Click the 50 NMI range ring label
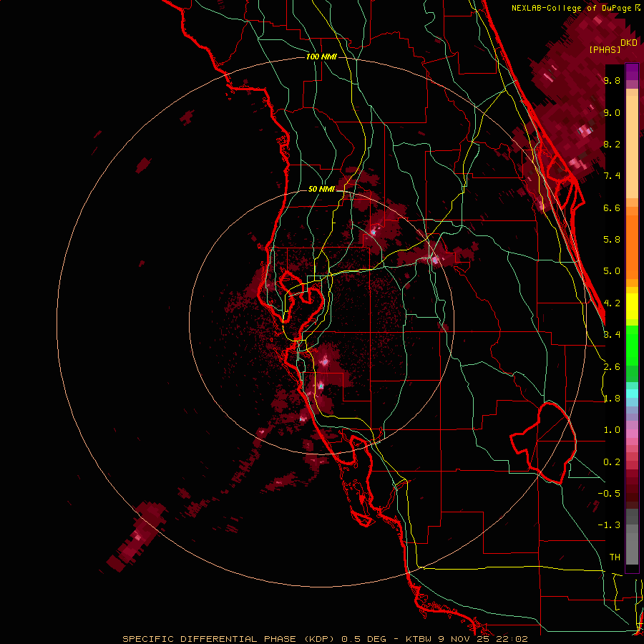 321,190
